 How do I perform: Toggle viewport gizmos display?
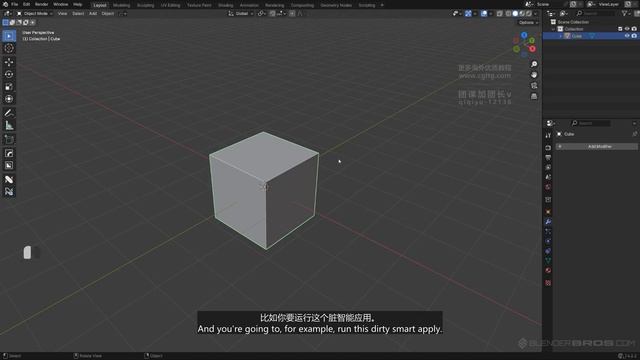[x=468, y=13]
